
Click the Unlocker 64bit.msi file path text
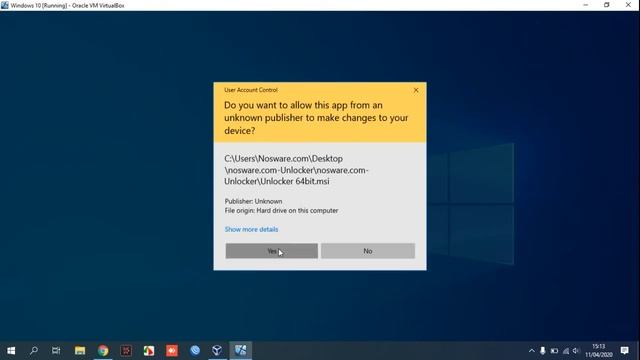pyautogui.click(x=296, y=170)
